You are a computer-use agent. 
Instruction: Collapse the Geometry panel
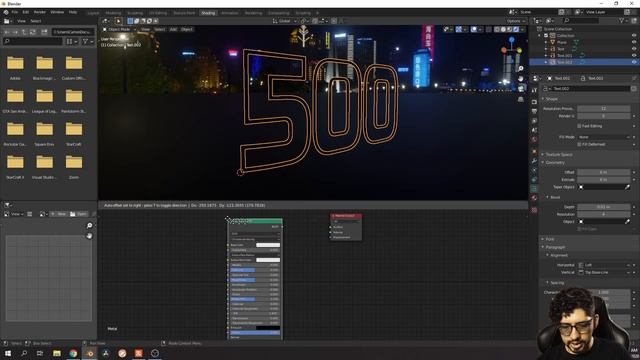coord(554,162)
